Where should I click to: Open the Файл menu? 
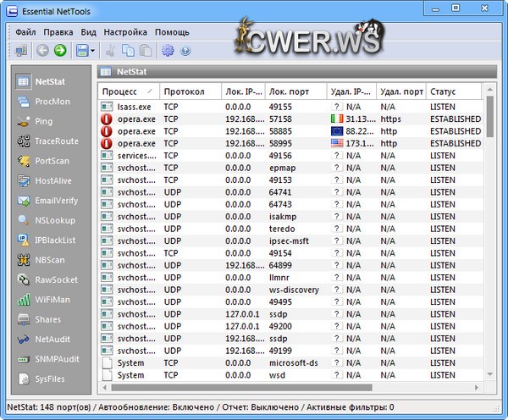click(x=25, y=31)
